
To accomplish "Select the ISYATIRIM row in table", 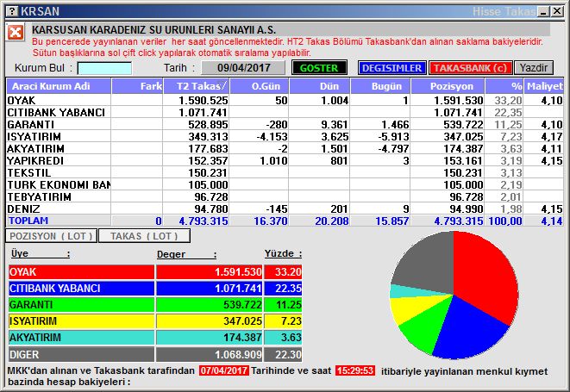I will coord(285,137).
